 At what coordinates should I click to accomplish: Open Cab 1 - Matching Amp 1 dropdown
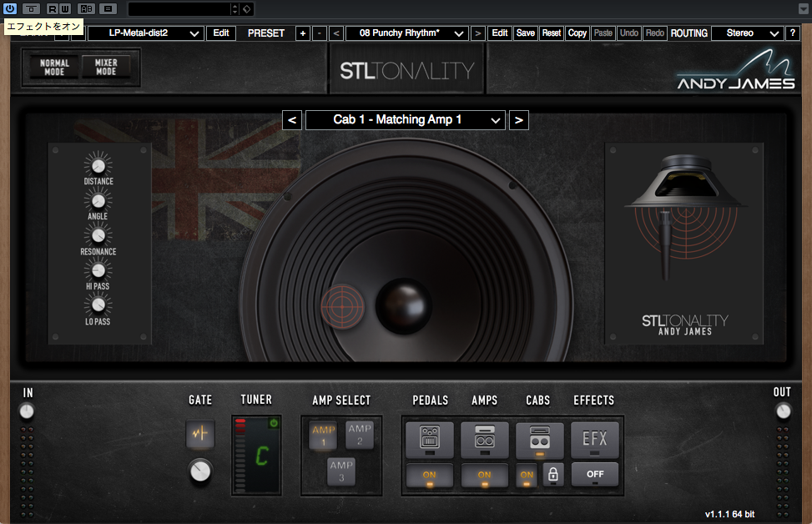(406, 120)
